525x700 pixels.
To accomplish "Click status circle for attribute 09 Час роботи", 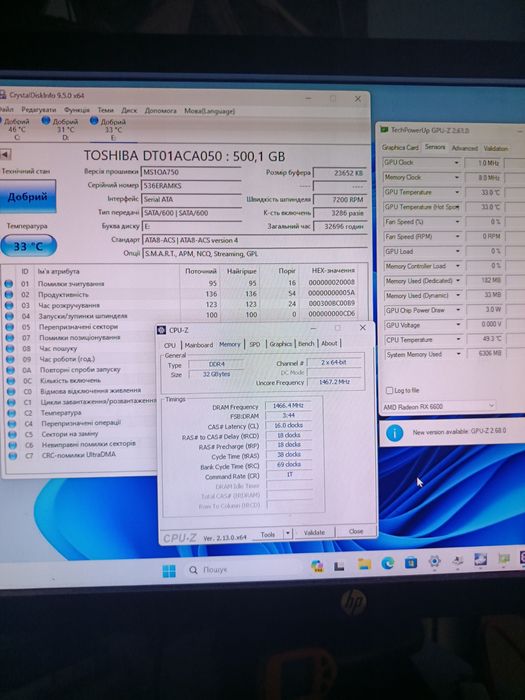I will pos(10,359).
